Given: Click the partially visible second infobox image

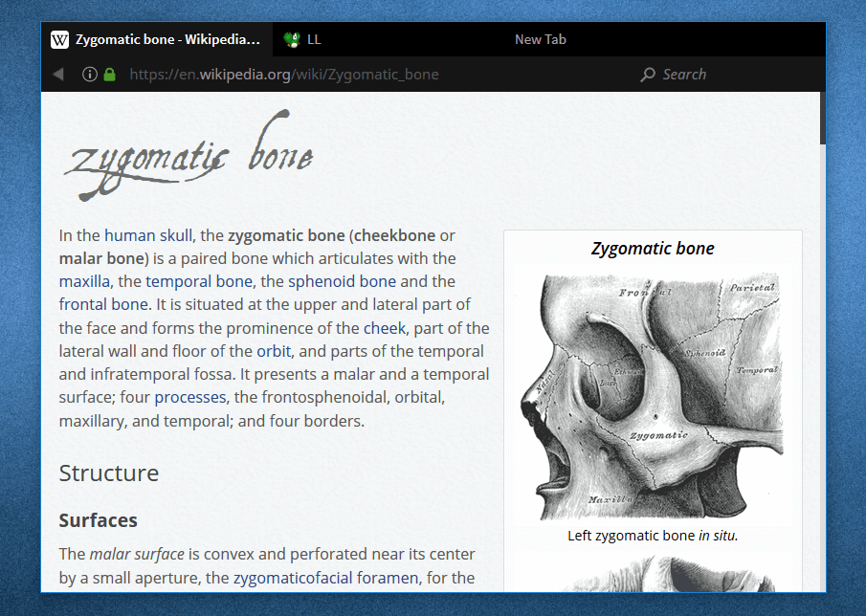Looking at the screenshot, I should tap(653, 573).
